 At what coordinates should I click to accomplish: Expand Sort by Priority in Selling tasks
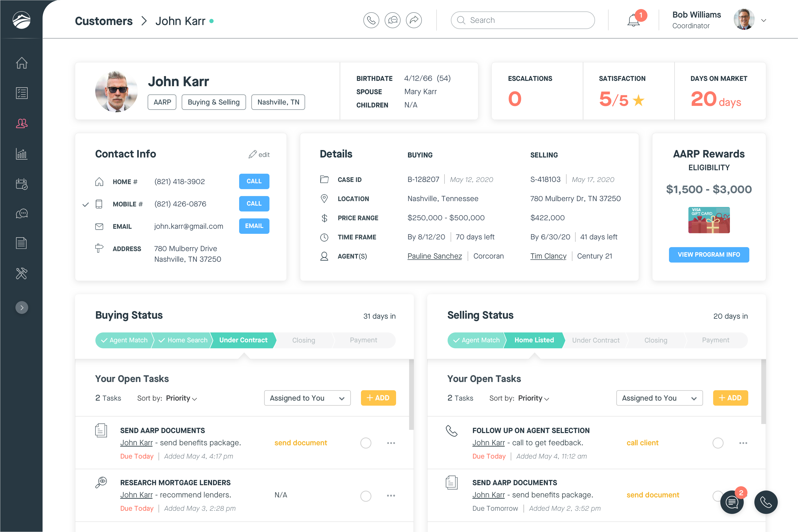tap(533, 398)
